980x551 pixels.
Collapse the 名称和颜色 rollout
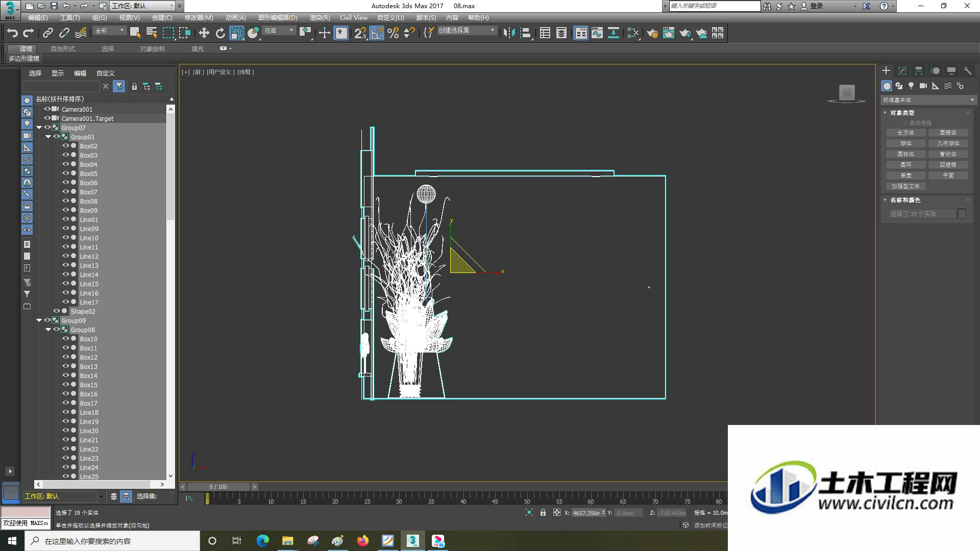[x=886, y=200]
